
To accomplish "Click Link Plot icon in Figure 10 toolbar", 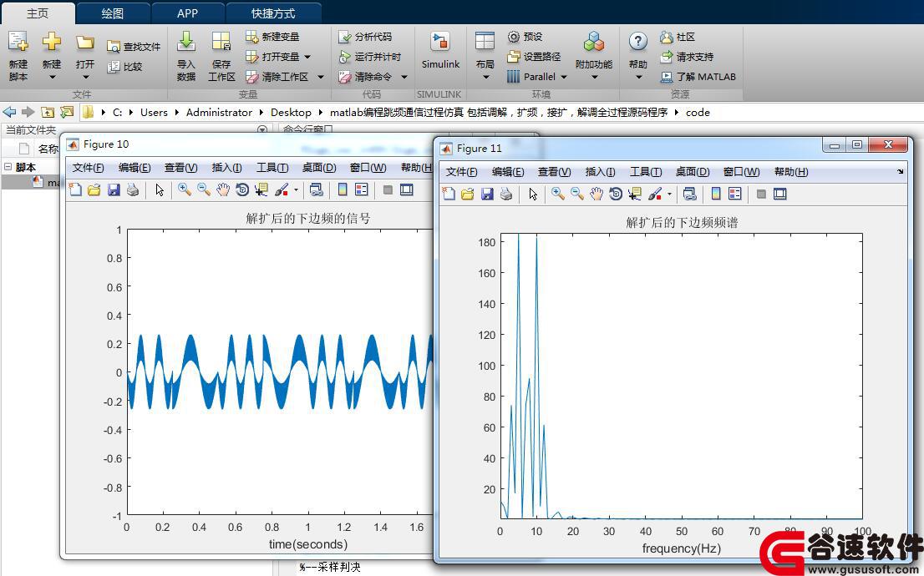I will pos(317,189).
